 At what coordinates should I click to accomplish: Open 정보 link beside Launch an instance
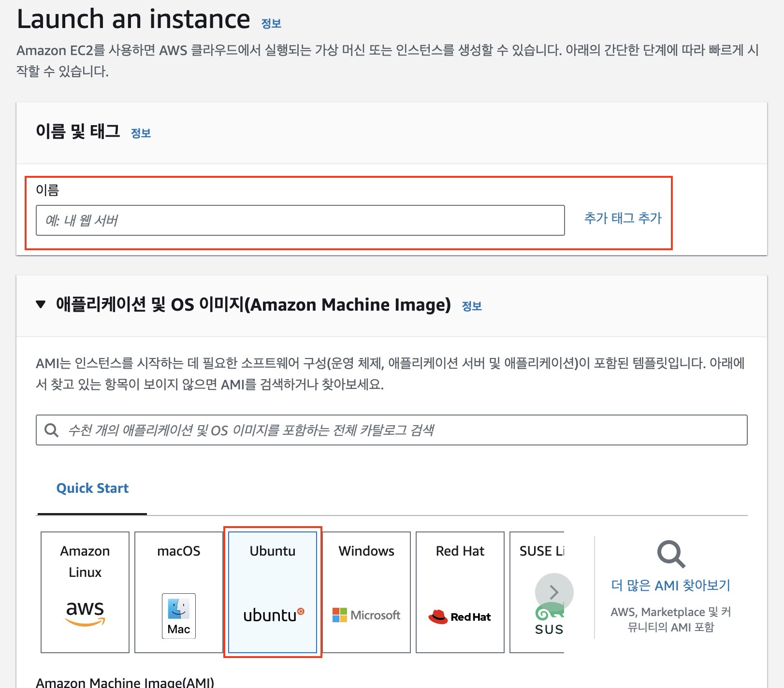(271, 23)
